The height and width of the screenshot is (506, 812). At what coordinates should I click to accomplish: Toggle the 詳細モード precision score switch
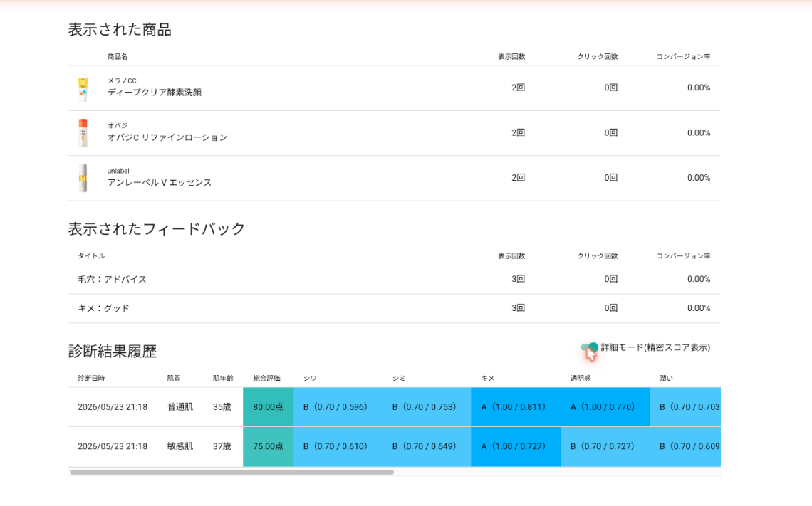[589, 347]
